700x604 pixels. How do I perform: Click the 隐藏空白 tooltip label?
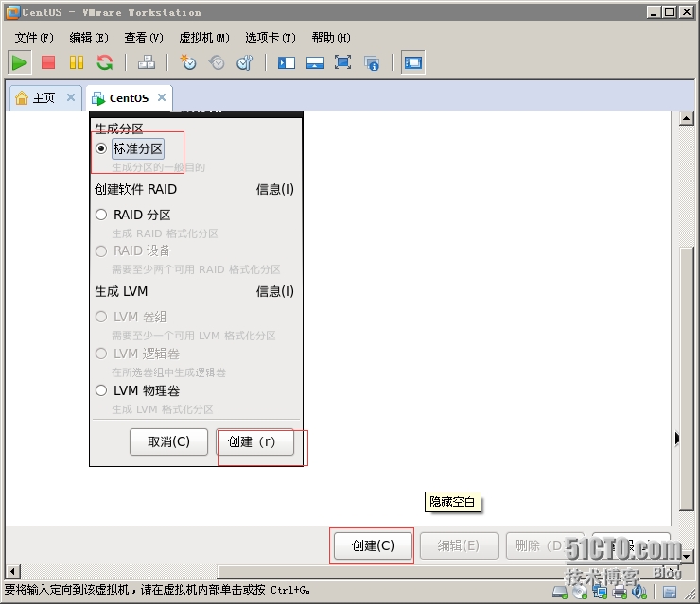pyautogui.click(x=452, y=502)
